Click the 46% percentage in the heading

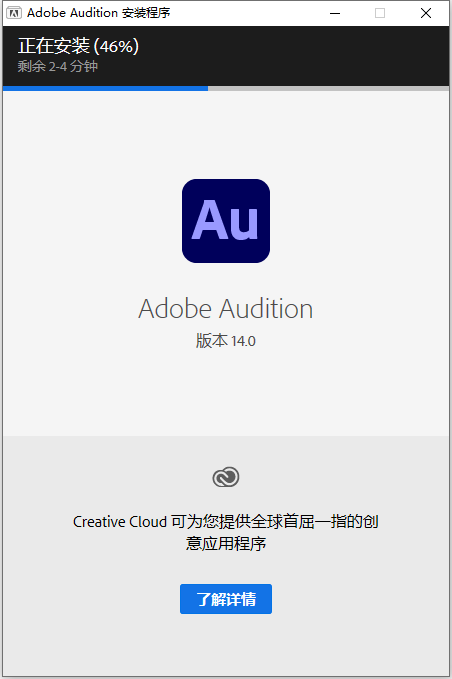(116, 46)
